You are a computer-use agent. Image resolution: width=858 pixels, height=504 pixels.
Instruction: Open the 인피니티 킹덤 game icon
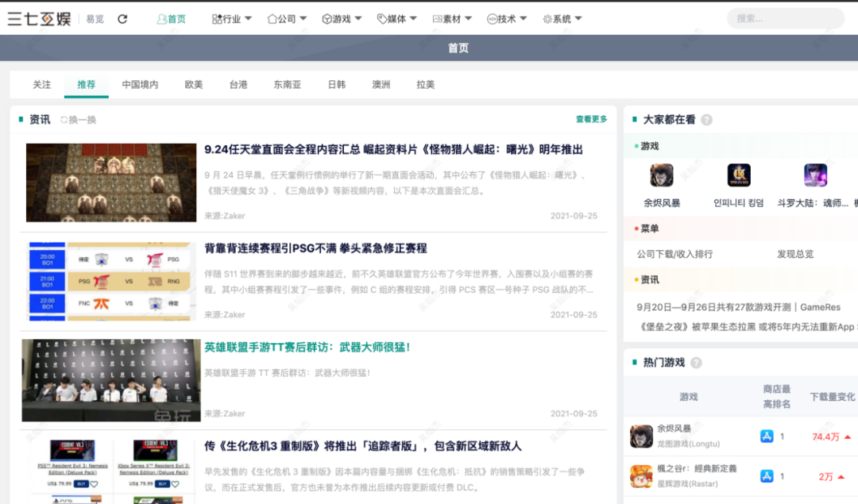[739, 175]
